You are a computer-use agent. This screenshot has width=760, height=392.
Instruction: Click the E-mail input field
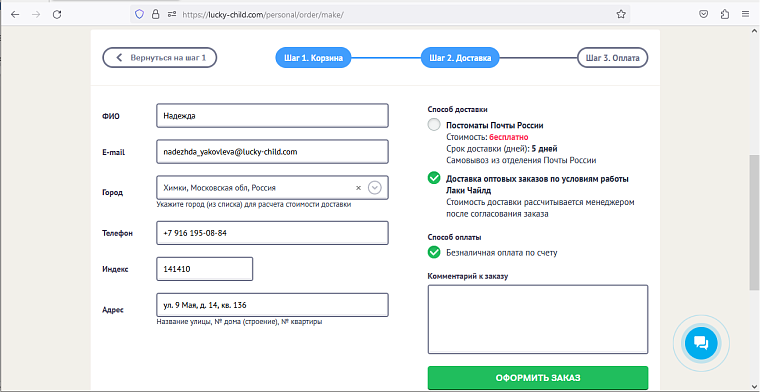(x=272, y=152)
